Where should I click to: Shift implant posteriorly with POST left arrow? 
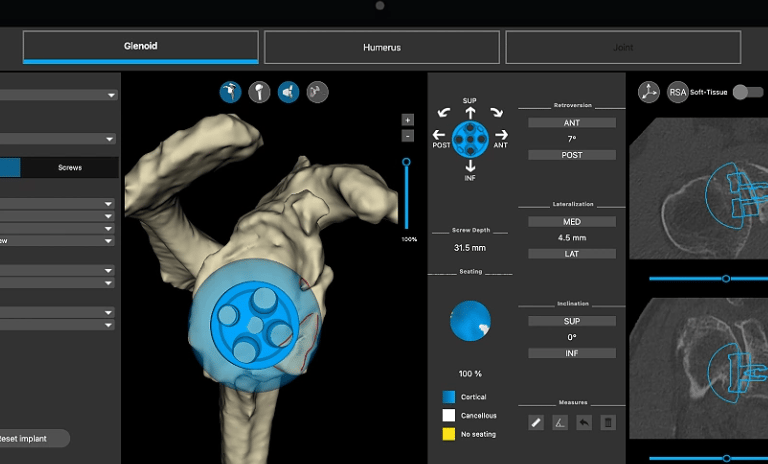tap(439, 134)
